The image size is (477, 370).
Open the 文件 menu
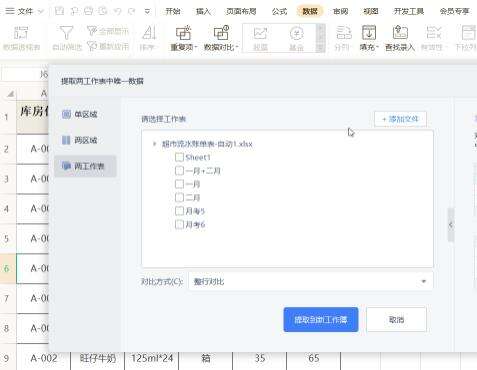tap(25, 11)
